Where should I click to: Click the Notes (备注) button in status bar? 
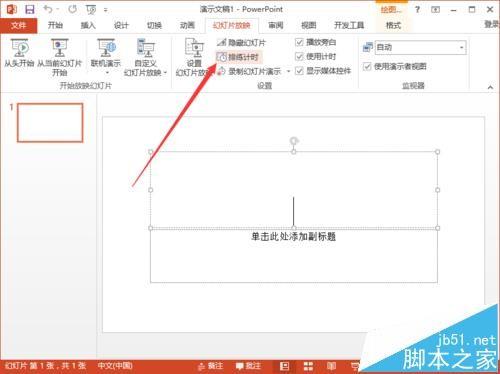(x=210, y=366)
